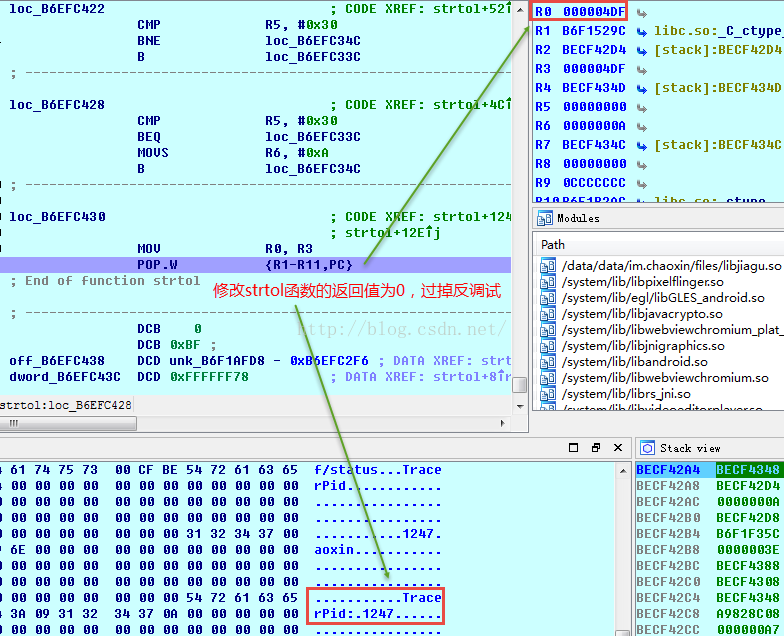Click the horizontal scrollbar thumb under disassembly

[68, 424]
